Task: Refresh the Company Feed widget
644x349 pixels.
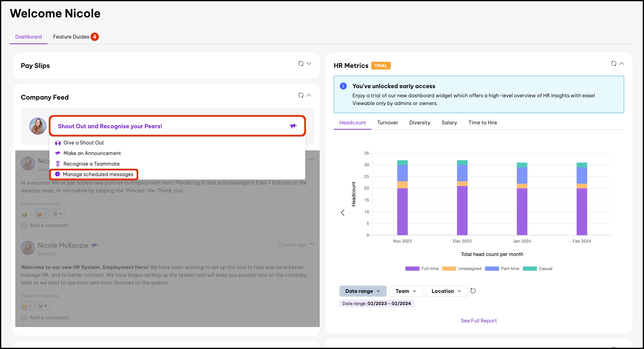Action: (301, 95)
